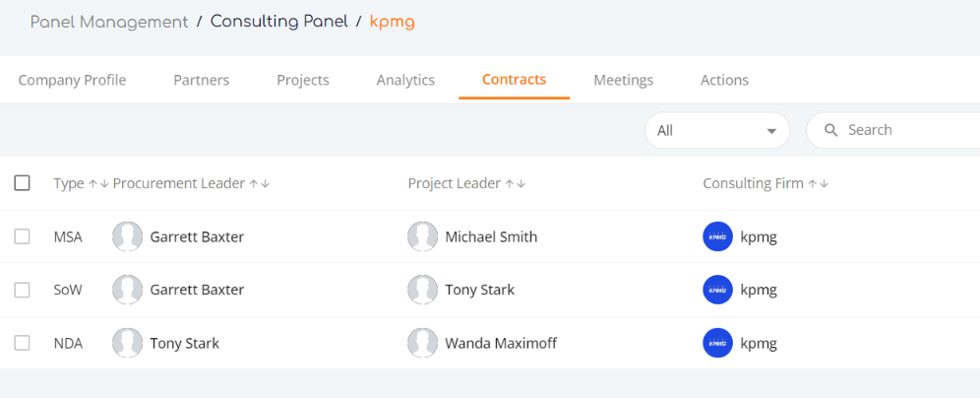This screenshot has height=398, width=980.
Task: Open the All filter dropdown
Action: click(x=717, y=130)
